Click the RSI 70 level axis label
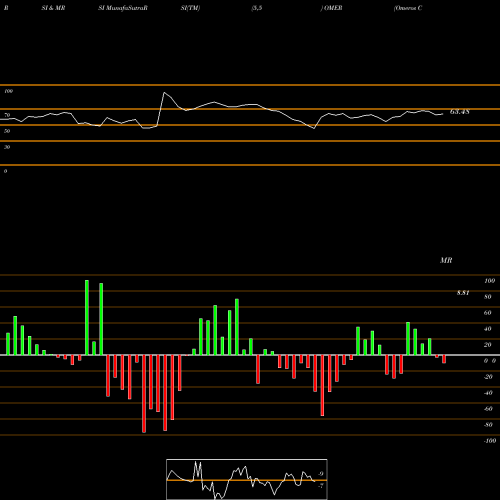 (x=7, y=115)
